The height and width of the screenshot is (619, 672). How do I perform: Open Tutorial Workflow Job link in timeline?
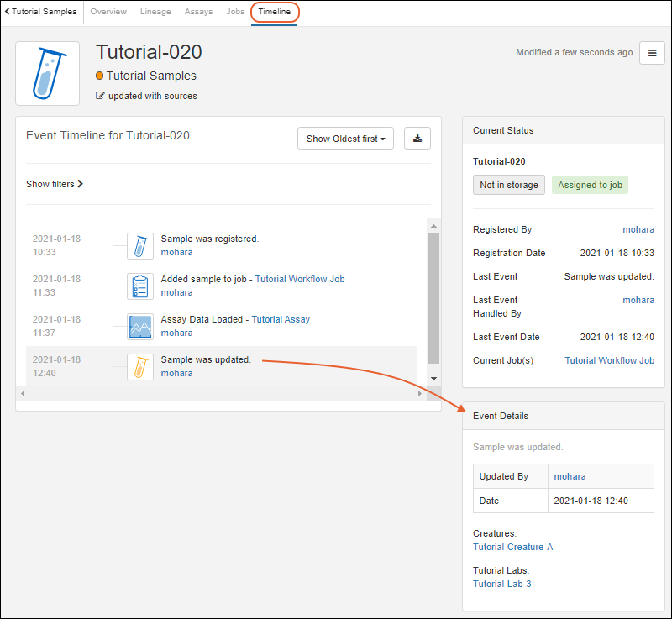[x=300, y=279]
